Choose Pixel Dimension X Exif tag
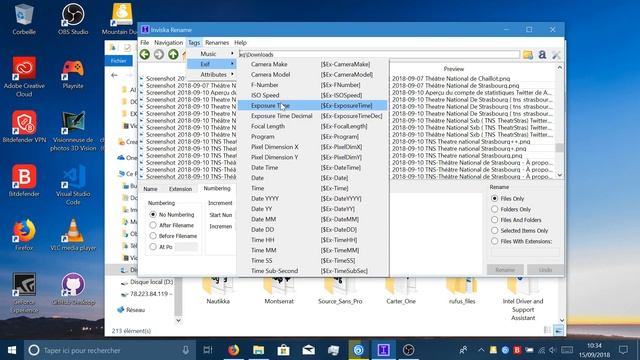The image size is (640, 360). coord(312,147)
